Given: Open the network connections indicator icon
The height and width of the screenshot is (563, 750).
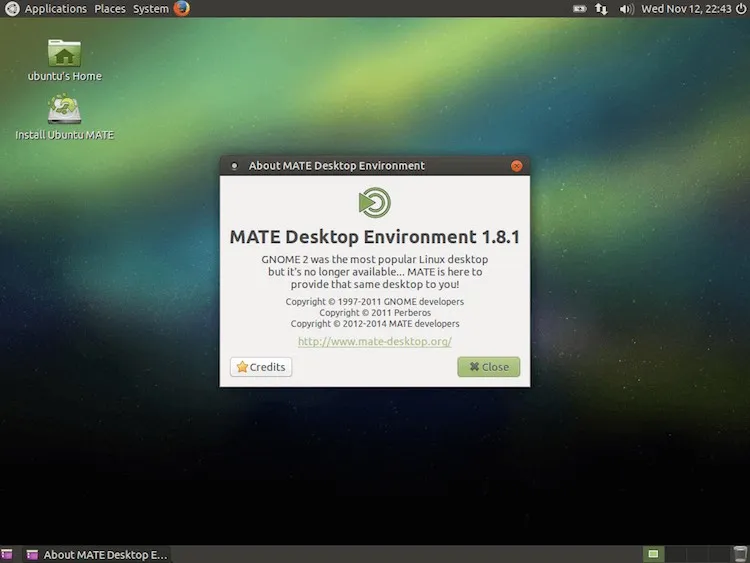Looking at the screenshot, I should pyautogui.click(x=601, y=9).
